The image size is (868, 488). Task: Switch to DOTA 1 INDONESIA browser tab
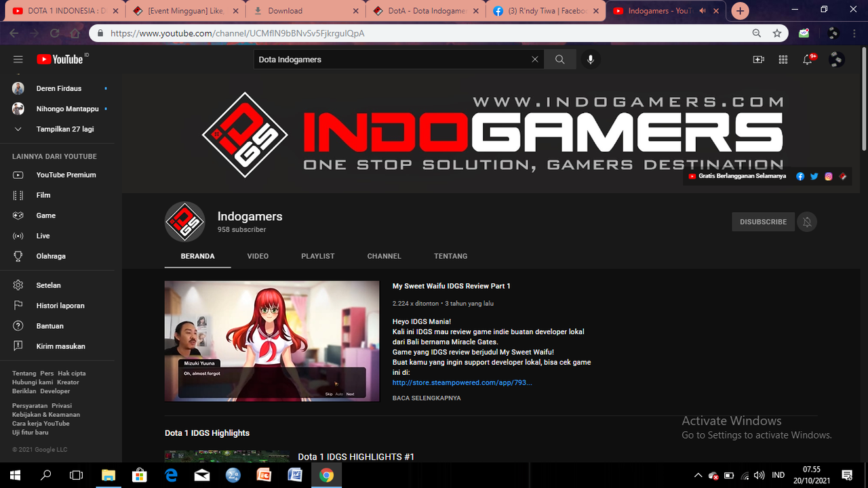(64, 11)
